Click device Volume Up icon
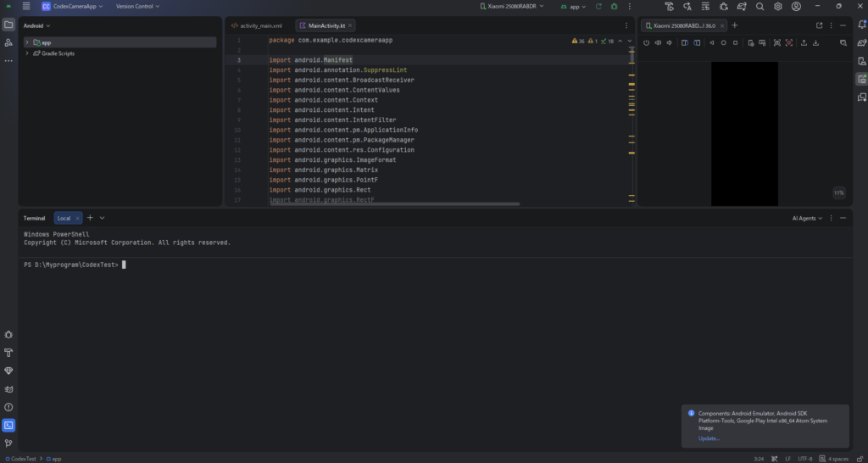 coord(658,42)
